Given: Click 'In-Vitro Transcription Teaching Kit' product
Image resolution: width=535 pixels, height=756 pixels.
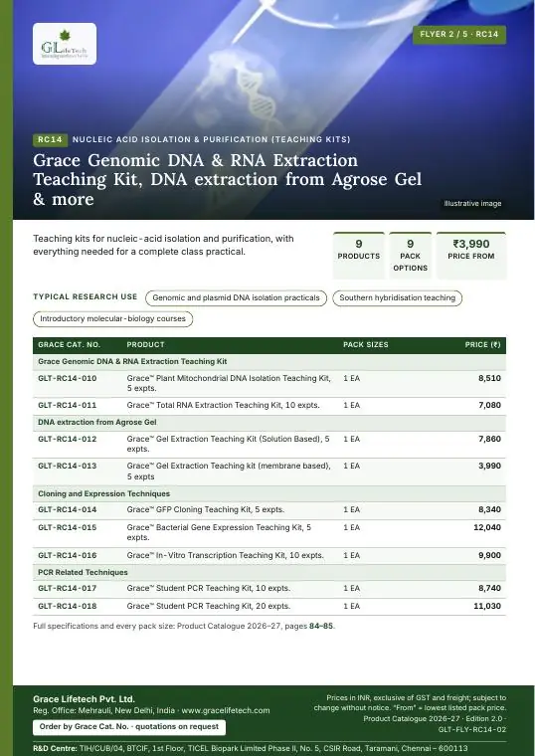Looking at the screenshot, I should pyautogui.click(x=225, y=556).
